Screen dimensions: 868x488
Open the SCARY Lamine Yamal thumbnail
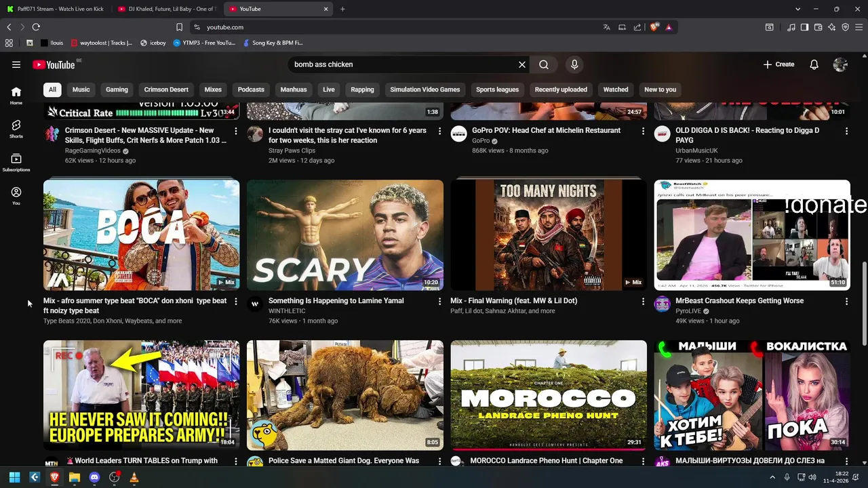[345, 235]
